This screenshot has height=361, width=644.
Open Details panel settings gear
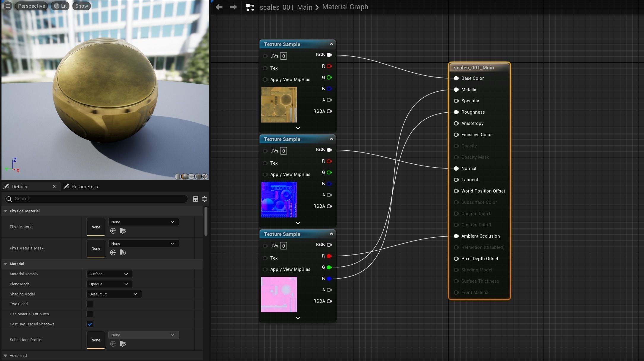[204, 199]
